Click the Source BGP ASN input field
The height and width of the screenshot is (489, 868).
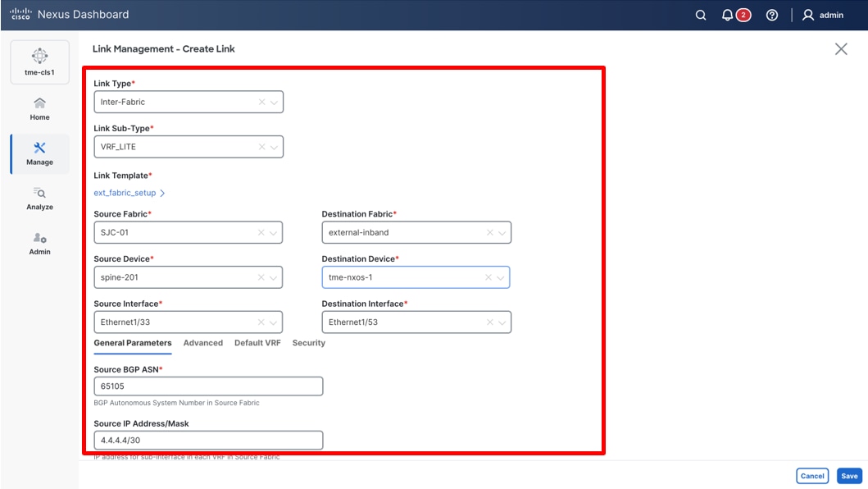pos(208,386)
